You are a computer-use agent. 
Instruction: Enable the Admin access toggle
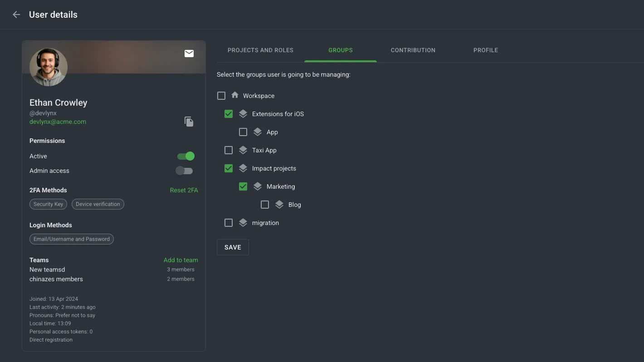(185, 171)
